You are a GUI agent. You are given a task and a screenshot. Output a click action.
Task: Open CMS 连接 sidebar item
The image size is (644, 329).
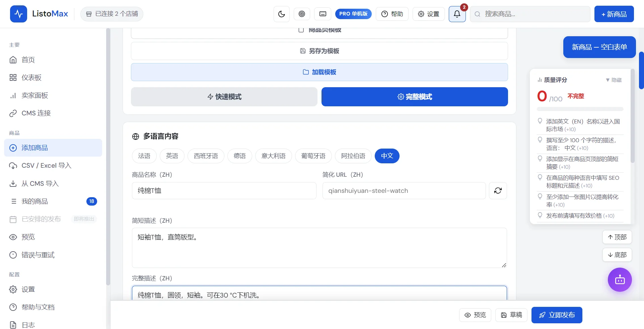pyautogui.click(x=53, y=113)
